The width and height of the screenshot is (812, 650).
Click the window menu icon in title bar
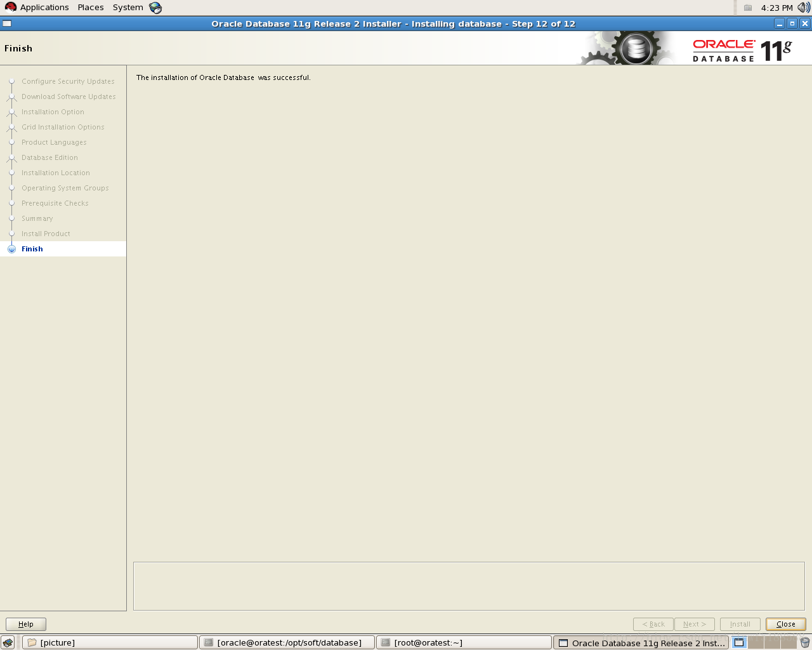7,23
